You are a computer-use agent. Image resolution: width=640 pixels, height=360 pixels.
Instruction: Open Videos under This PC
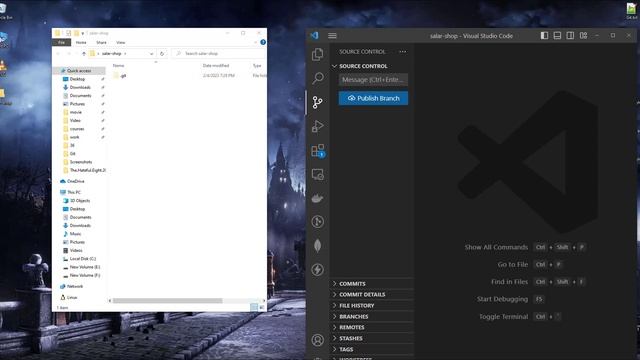coord(76,251)
